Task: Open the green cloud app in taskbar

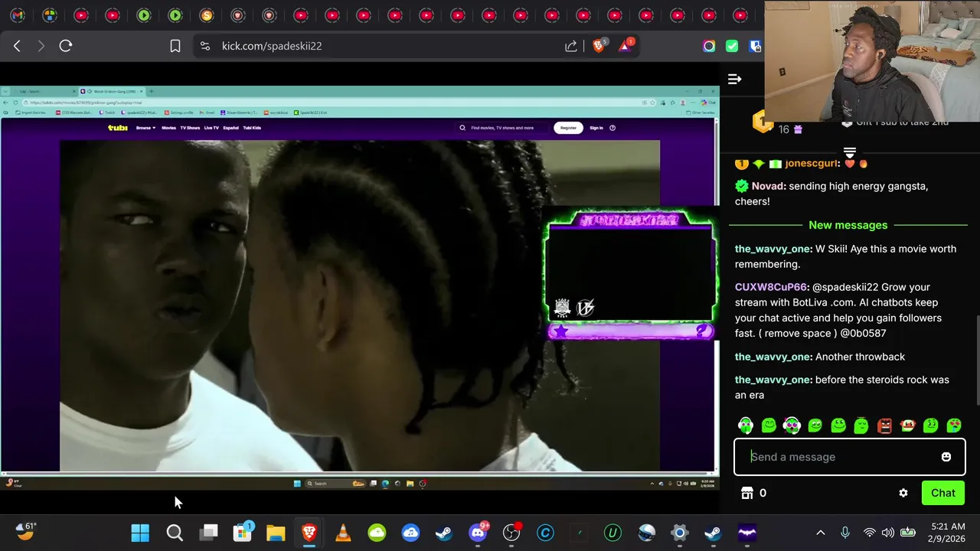Action: click(377, 533)
